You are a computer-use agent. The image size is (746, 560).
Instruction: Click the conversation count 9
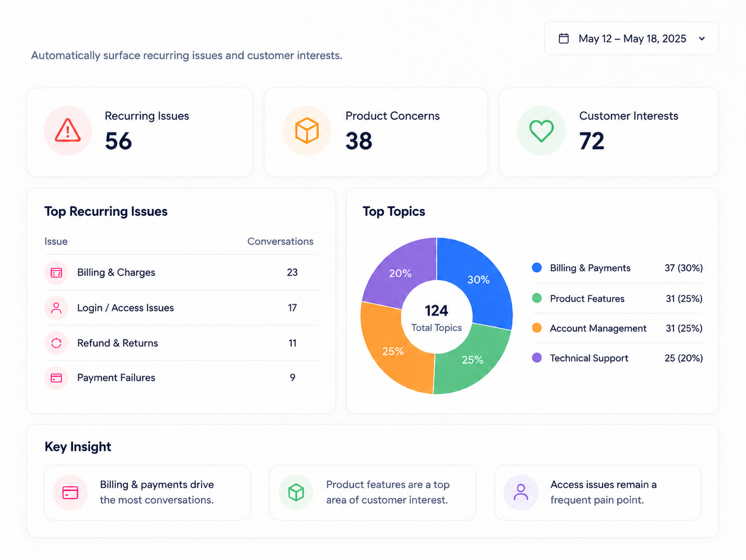point(292,378)
